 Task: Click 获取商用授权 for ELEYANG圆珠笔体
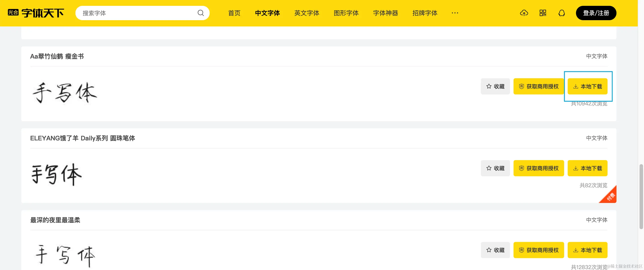(539, 168)
